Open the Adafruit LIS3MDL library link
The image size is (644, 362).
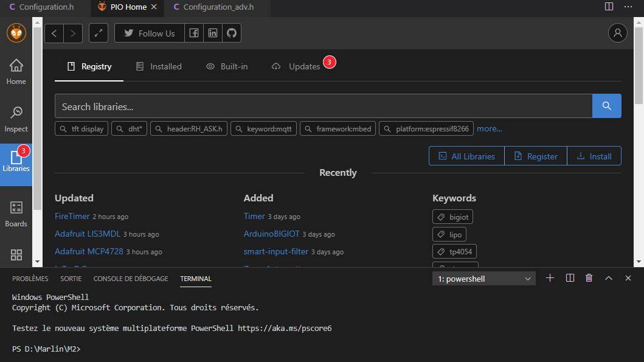(x=88, y=234)
